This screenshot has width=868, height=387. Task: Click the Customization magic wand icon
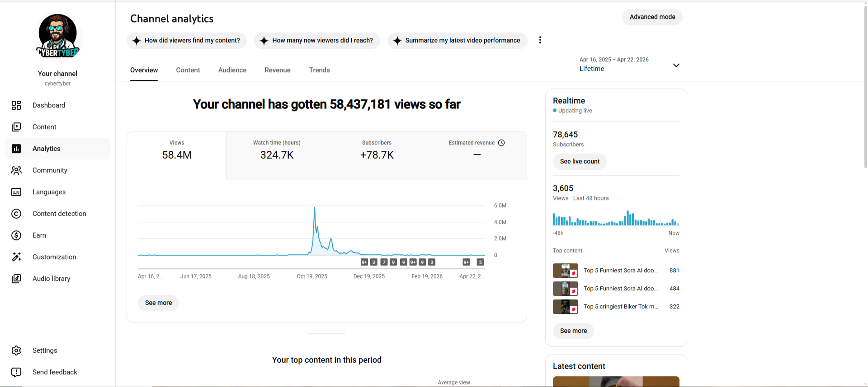(16, 257)
